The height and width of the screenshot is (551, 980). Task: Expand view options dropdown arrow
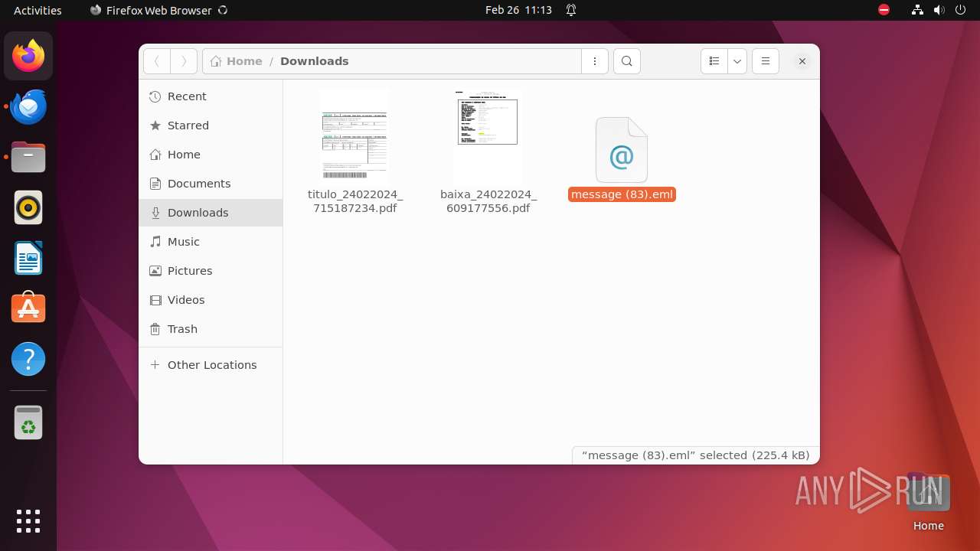click(x=737, y=61)
